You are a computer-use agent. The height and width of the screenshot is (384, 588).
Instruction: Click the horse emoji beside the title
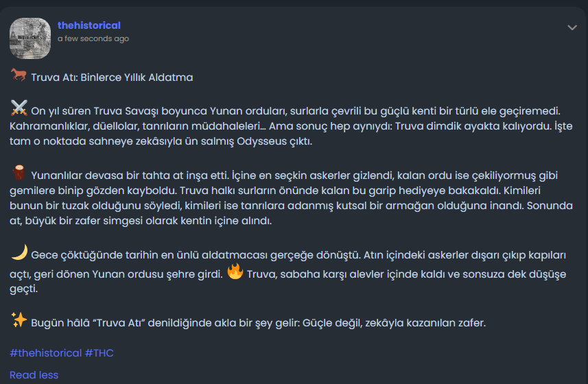pyautogui.click(x=19, y=76)
